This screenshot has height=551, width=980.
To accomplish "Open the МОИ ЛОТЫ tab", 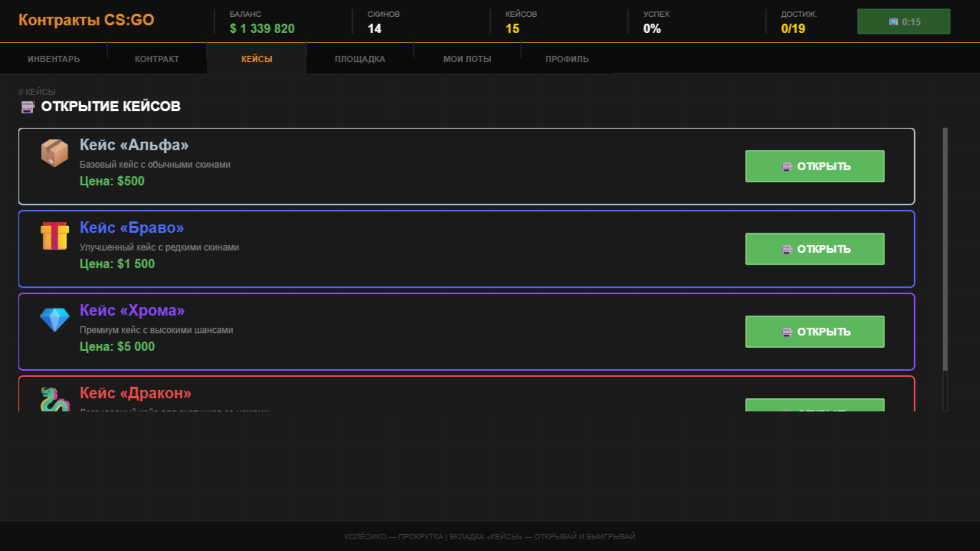I will [467, 59].
